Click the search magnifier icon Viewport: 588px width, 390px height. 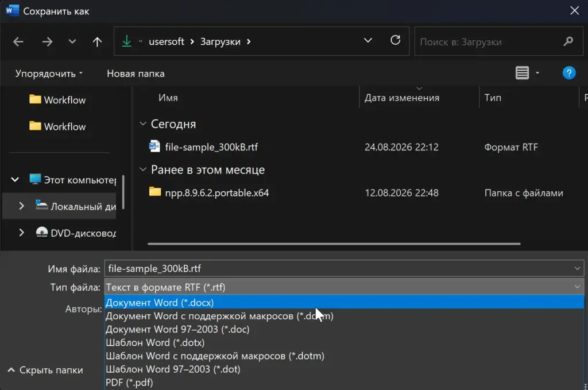click(x=568, y=41)
